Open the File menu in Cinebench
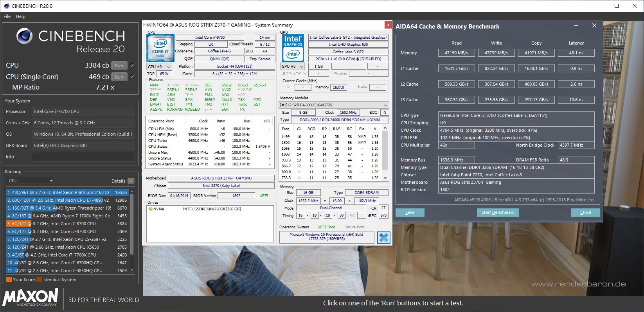This screenshot has width=644, height=312. tap(7, 16)
